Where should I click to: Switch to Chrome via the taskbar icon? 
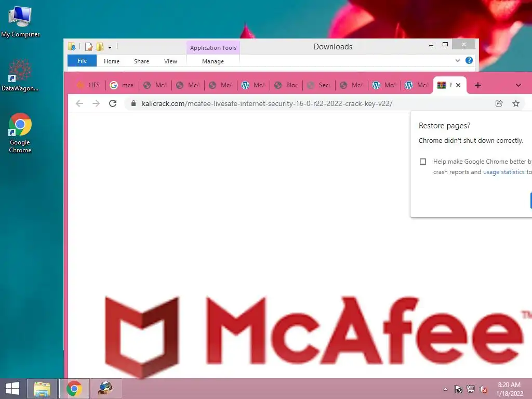point(74,389)
